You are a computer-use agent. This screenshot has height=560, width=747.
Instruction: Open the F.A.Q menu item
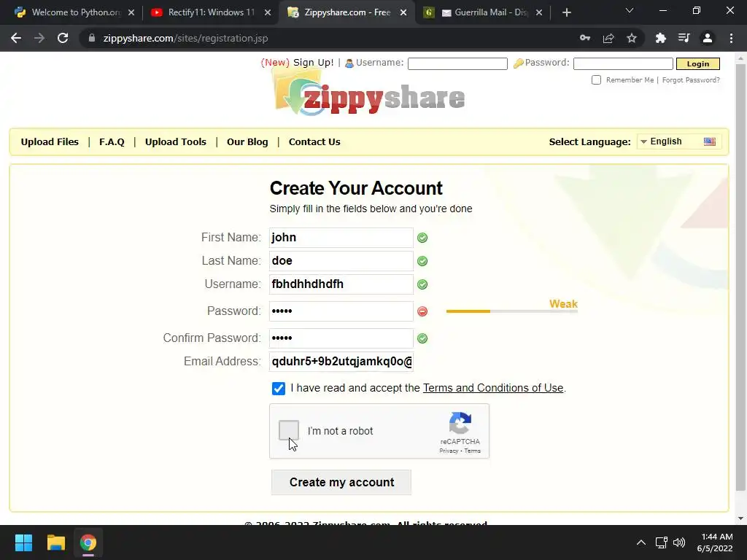point(112,142)
